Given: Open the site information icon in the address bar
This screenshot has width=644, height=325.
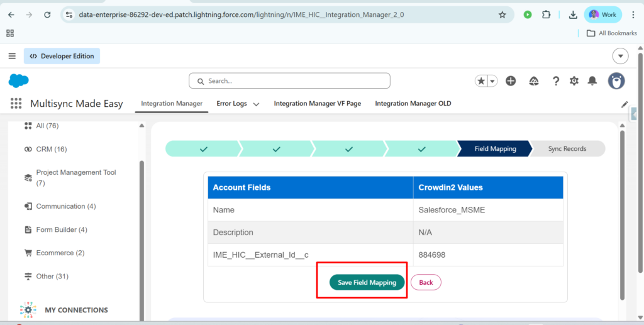Looking at the screenshot, I should point(69,15).
